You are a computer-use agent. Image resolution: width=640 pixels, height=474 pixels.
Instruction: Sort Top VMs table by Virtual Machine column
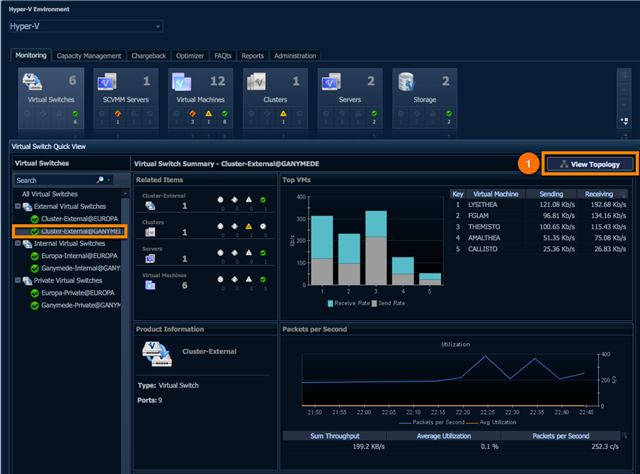[495, 194]
